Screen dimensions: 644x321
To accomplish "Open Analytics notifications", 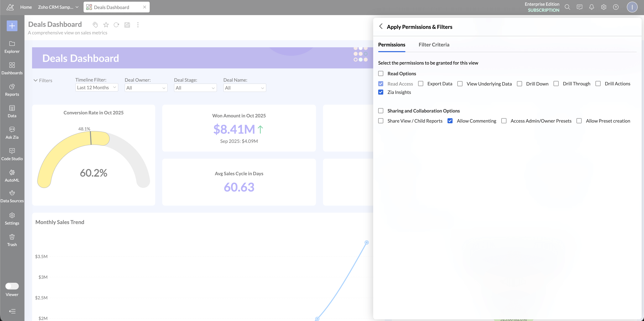I will click(591, 7).
